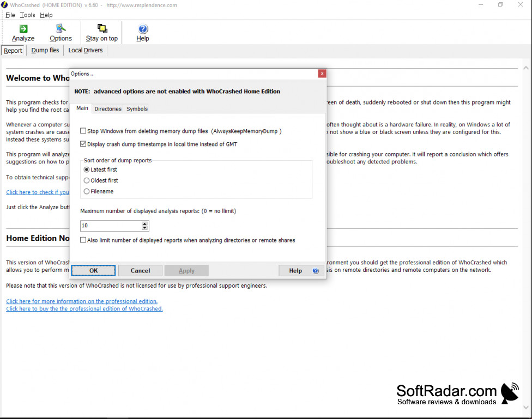Confirm options with OK button
Viewport: 532px width, 419px height.
point(93,270)
